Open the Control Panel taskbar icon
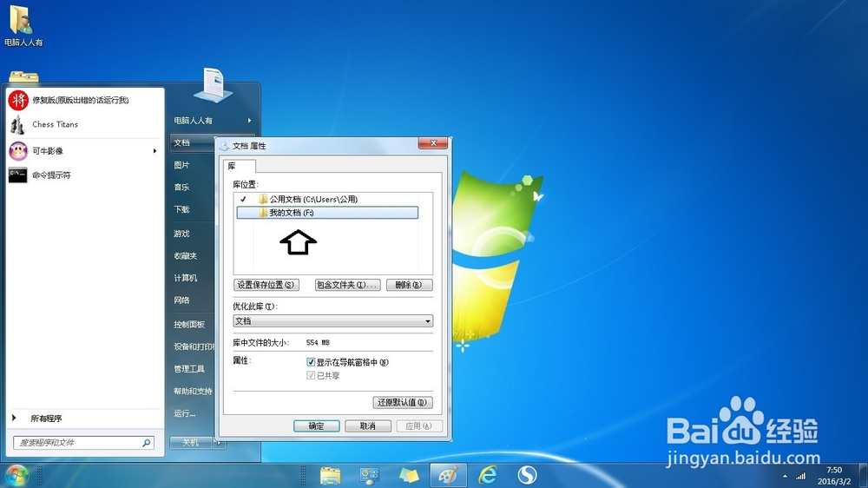This screenshot has width=868, height=488. [369, 476]
